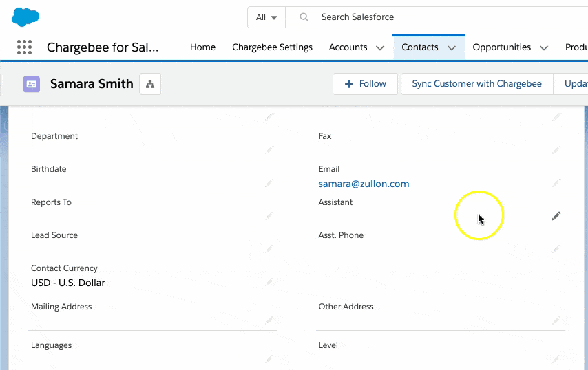
Task: Open the samara@zullon.com email link
Action: click(364, 184)
